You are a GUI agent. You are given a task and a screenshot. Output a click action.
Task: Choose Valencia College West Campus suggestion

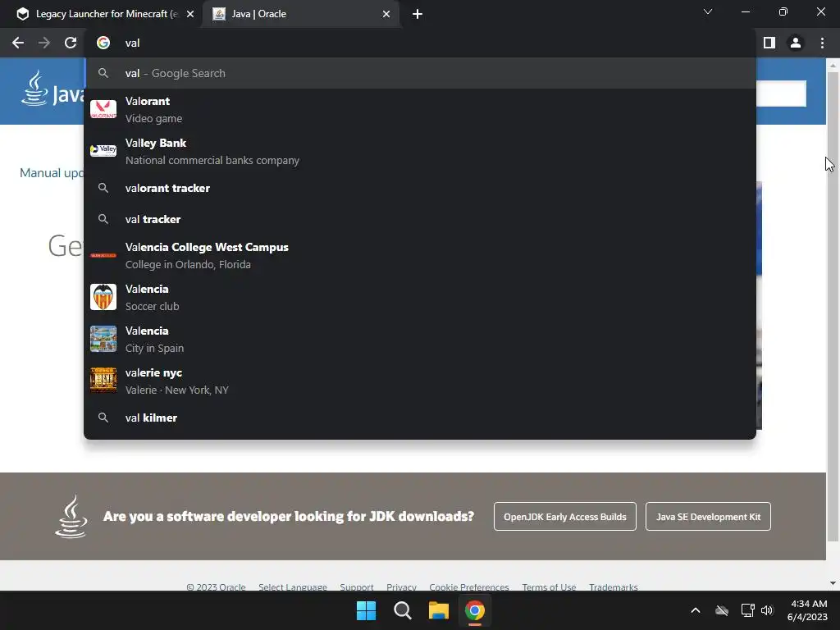click(420, 256)
